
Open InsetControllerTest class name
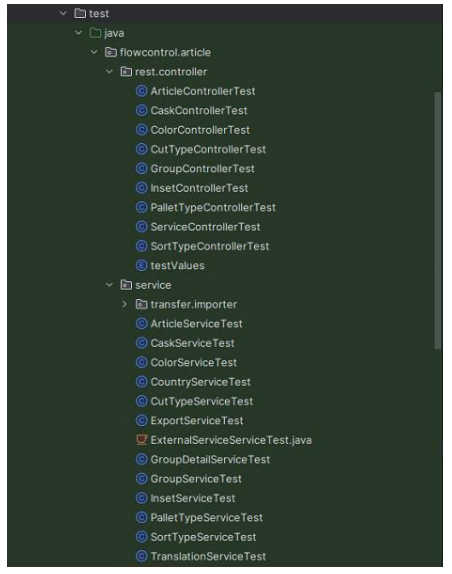point(199,188)
